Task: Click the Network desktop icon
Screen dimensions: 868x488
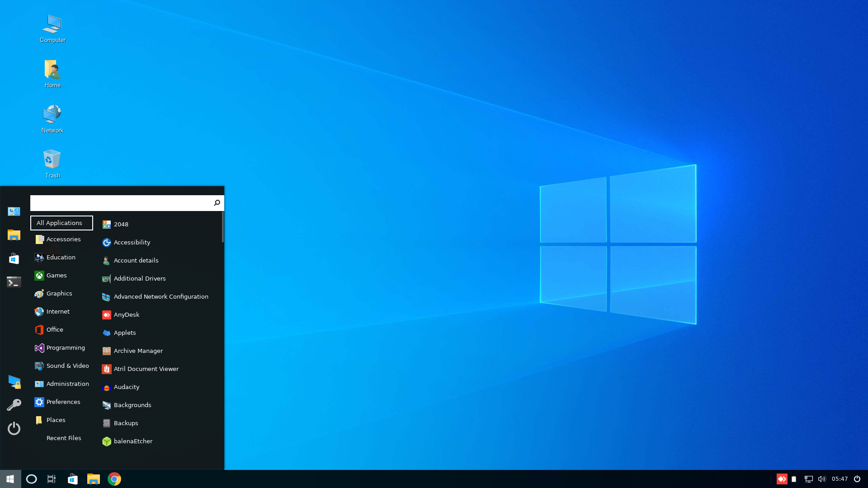Action: pos(52,118)
